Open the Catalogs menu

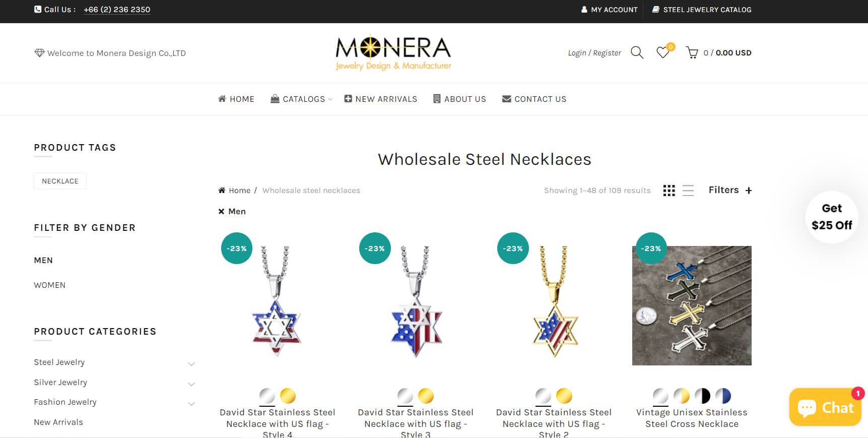[x=301, y=99]
